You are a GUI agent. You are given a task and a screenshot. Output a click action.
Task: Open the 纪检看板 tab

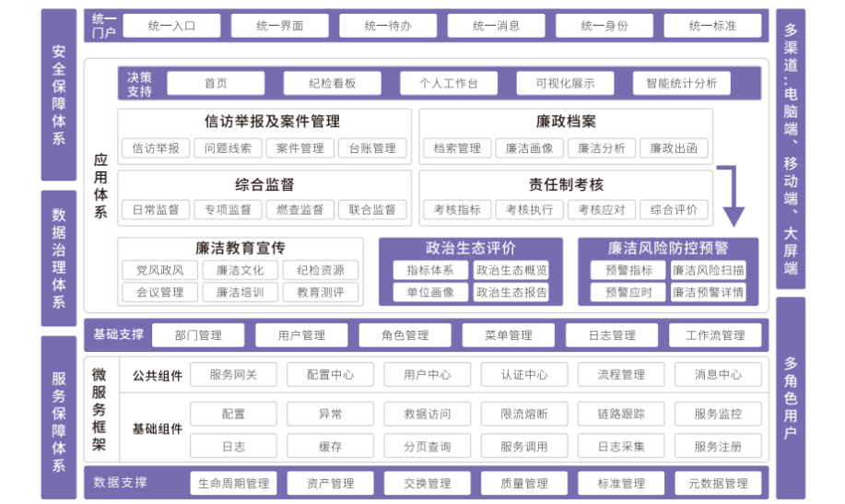coord(332,83)
